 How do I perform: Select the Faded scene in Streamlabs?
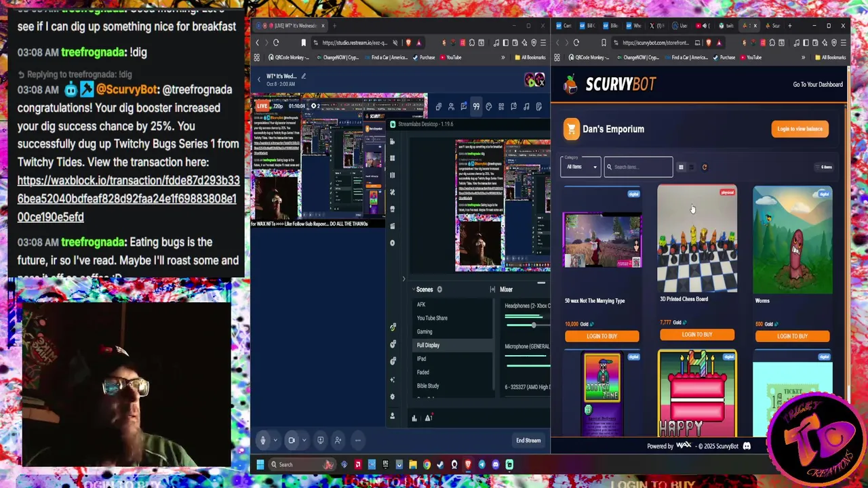[422, 372]
